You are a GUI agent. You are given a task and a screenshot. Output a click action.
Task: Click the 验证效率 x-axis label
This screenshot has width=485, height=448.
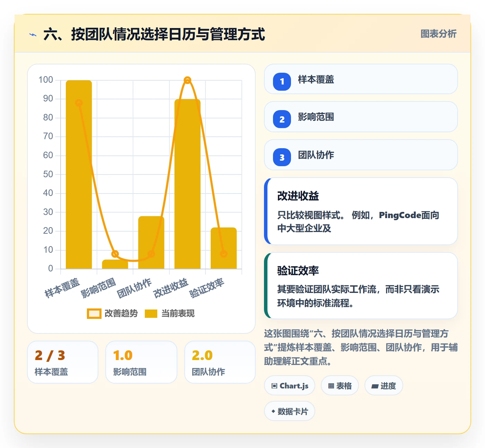pyautogui.click(x=207, y=288)
